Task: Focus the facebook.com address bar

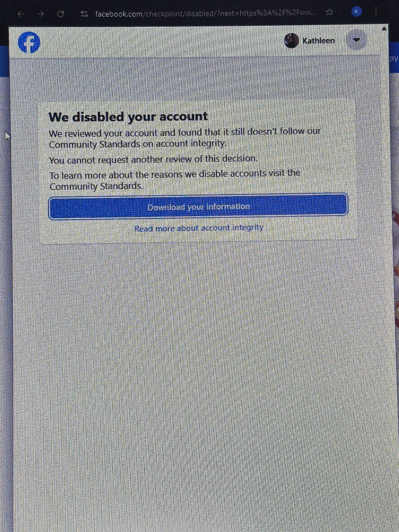Action: (205, 14)
